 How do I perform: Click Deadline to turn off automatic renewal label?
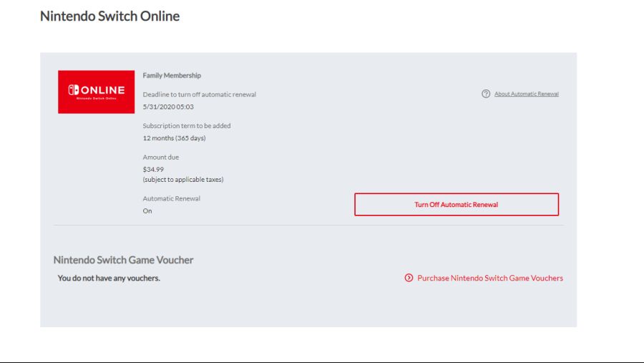click(199, 94)
